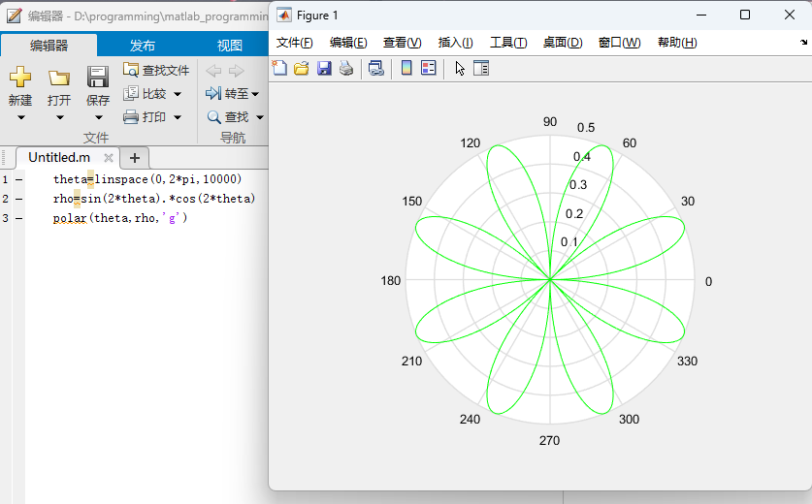Click the Compare (比较) icon
The image size is (812, 504).
(x=131, y=93)
